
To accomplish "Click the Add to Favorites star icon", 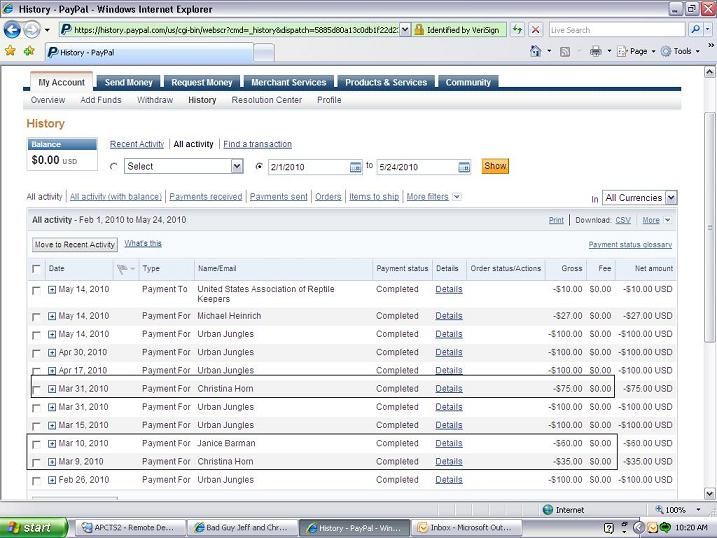I will (x=29, y=51).
